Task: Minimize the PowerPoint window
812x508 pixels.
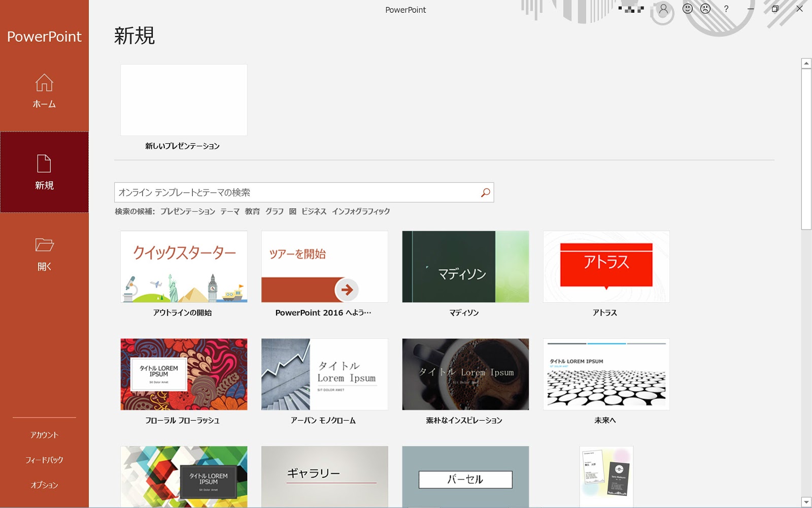Action: click(x=751, y=9)
